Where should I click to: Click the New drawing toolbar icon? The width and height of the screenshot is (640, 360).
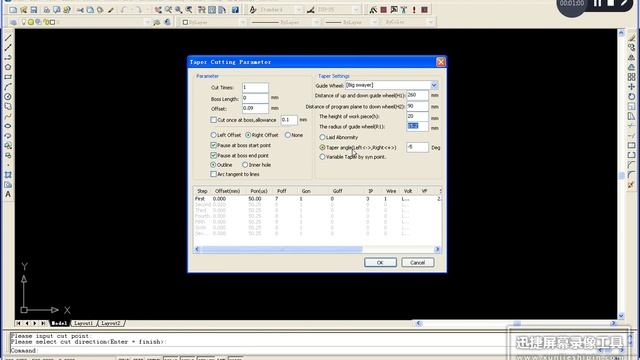pos(13,10)
